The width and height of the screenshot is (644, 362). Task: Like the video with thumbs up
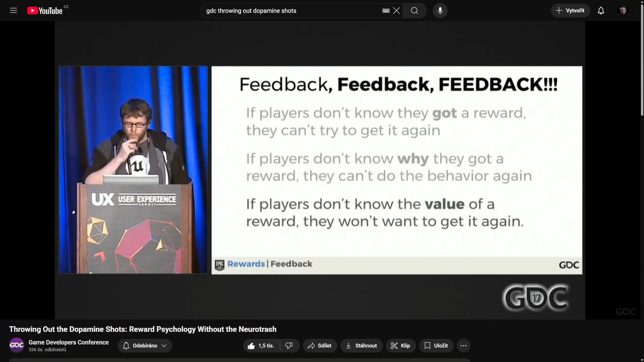click(x=251, y=346)
